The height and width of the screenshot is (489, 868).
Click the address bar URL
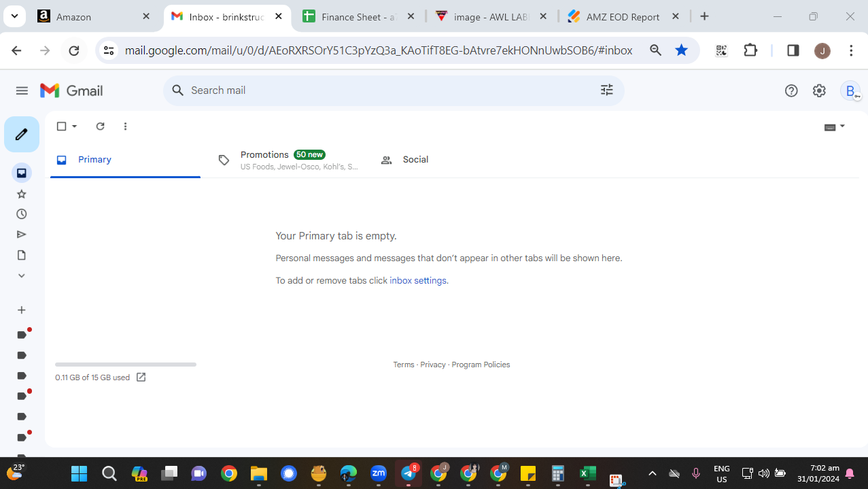(379, 50)
